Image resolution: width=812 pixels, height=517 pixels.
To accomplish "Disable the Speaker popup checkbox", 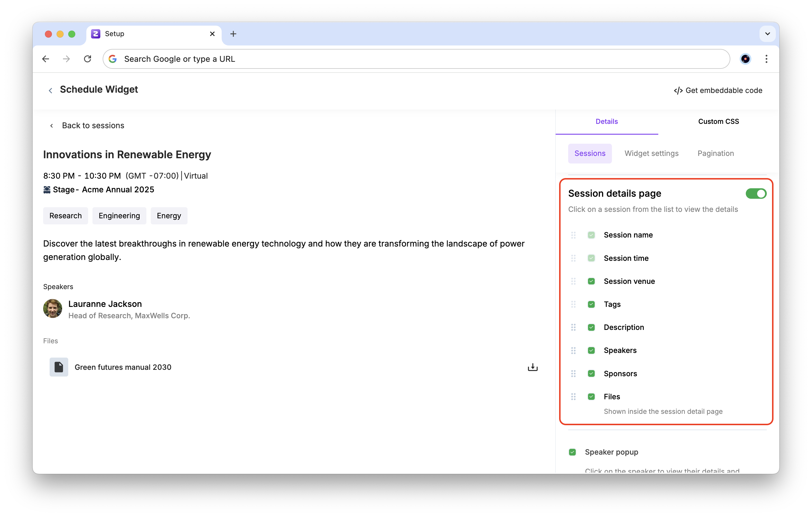I will tap(572, 452).
